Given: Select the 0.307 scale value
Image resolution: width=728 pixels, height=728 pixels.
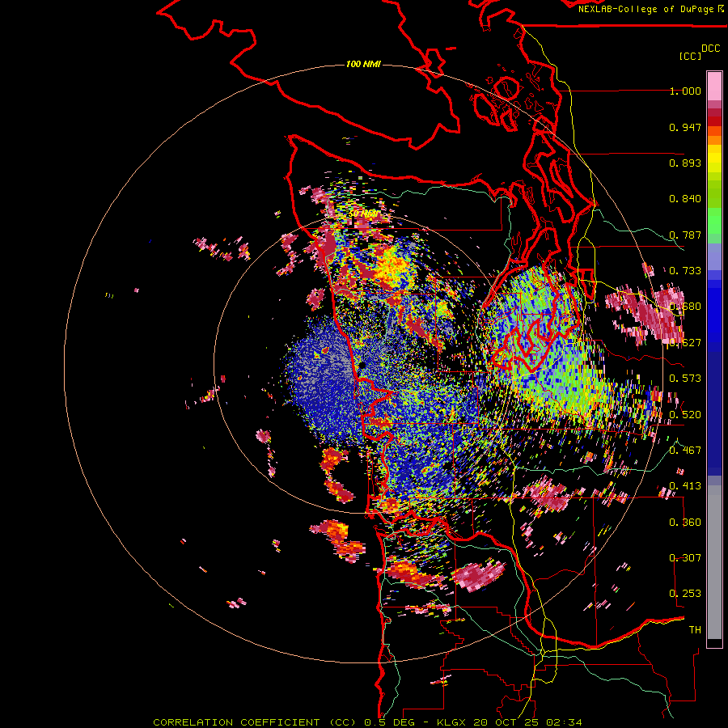Looking at the screenshot, I should (x=685, y=557).
